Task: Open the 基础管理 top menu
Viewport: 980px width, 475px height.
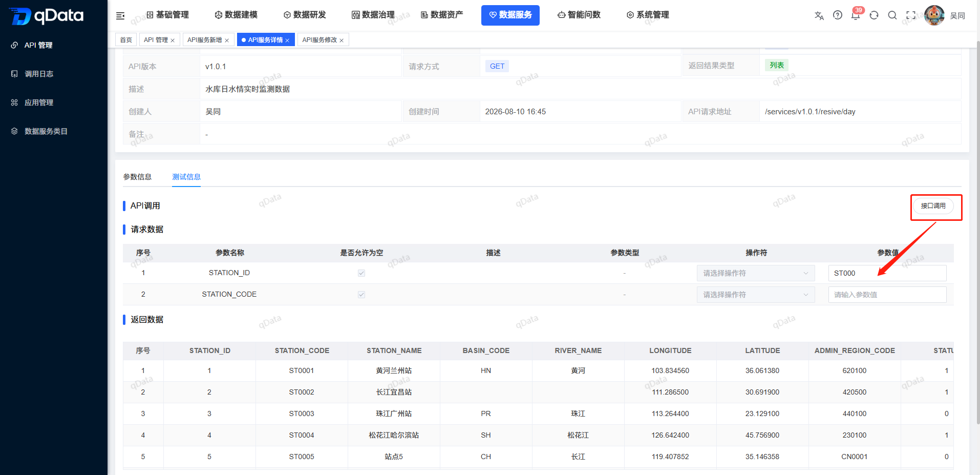Action: [x=167, y=15]
